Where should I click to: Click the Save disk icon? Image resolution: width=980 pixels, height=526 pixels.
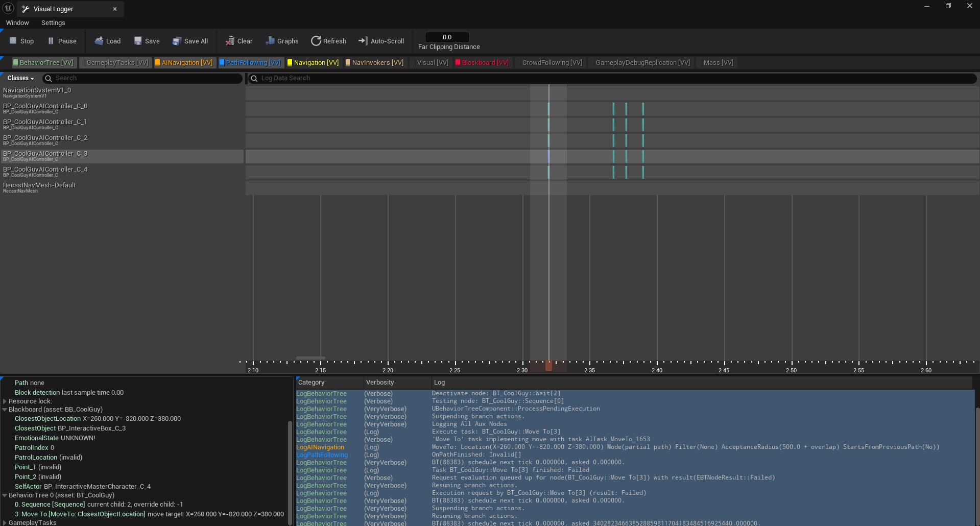tap(138, 41)
